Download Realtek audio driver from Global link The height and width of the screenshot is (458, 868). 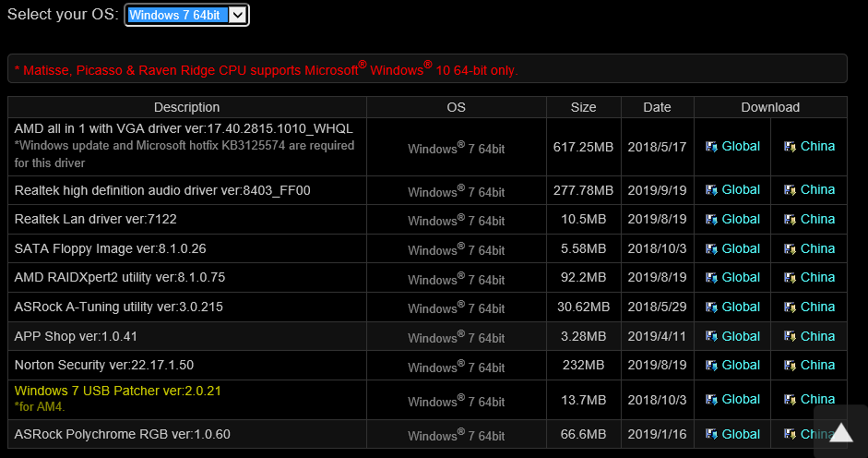pyautogui.click(x=740, y=189)
